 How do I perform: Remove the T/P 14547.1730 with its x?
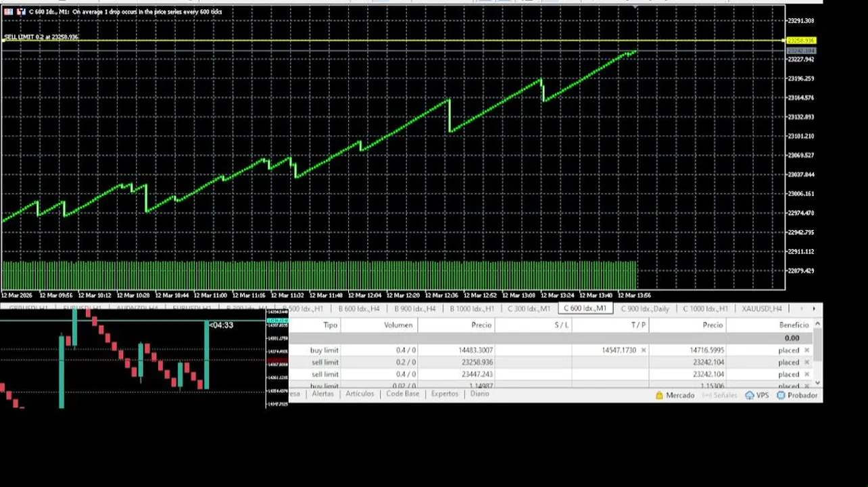[x=643, y=350]
